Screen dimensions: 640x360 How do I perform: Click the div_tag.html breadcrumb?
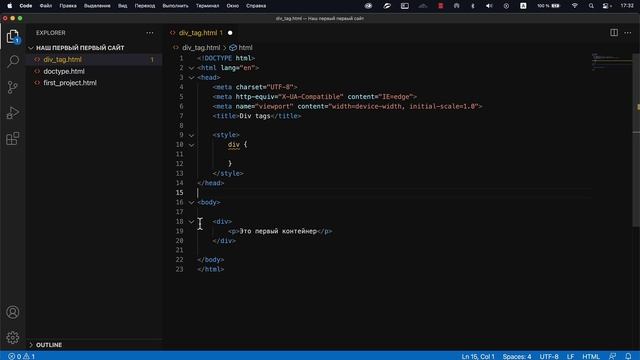(201, 48)
